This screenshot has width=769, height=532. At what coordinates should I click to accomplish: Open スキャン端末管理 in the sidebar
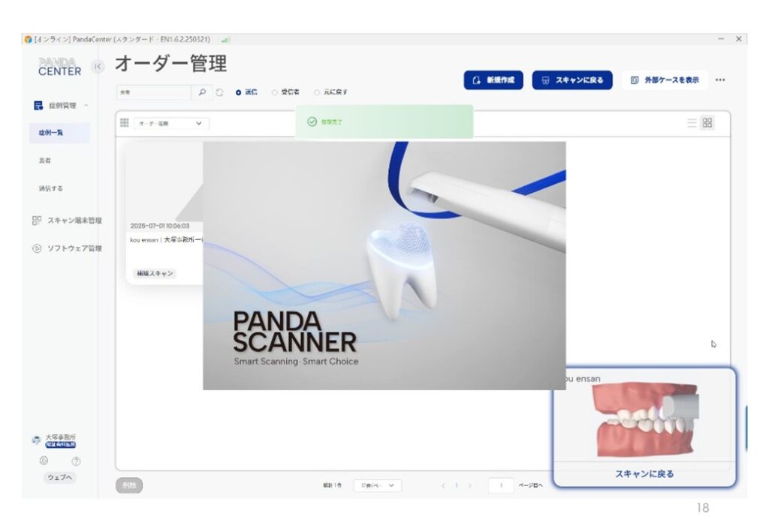coord(68,221)
